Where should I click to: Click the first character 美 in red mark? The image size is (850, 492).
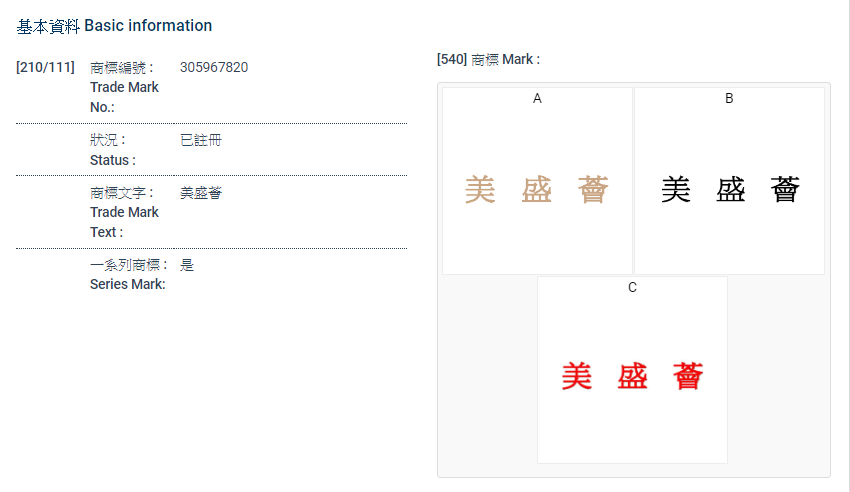[x=576, y=377]
